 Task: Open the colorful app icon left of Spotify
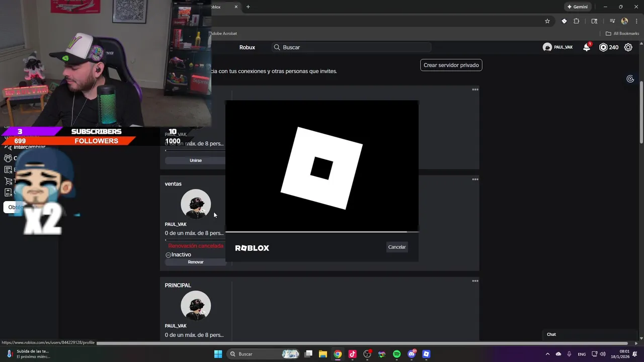[382, 354]
